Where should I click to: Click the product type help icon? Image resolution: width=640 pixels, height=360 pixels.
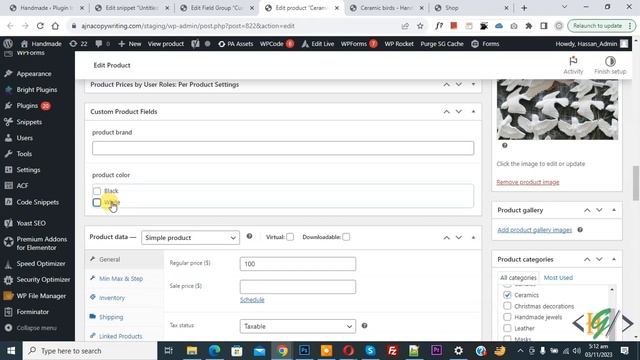[249, 236]
